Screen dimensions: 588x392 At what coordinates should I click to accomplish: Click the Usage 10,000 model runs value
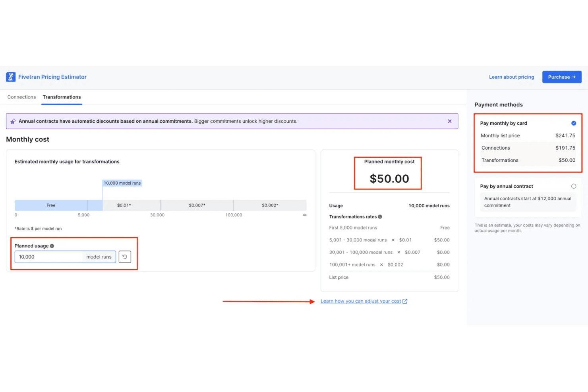429,206
